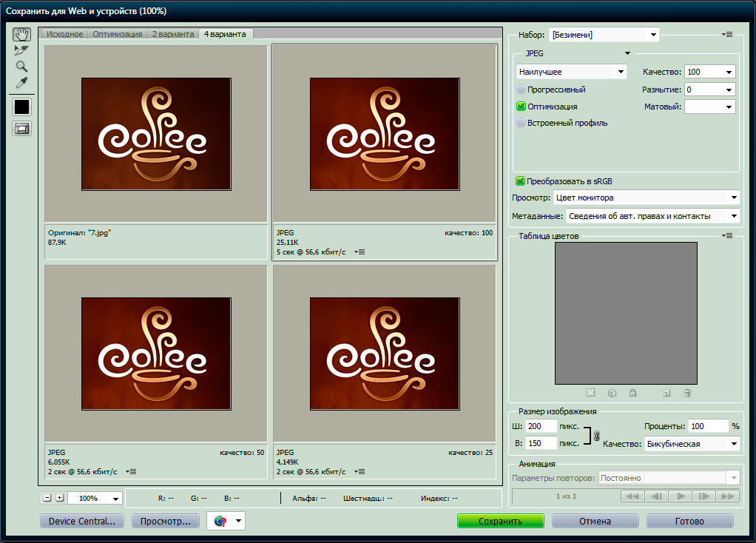Viewport: 756px width, 543px height.
Task: Toggle the constrain proportions link icon
Action: point(596,436)
